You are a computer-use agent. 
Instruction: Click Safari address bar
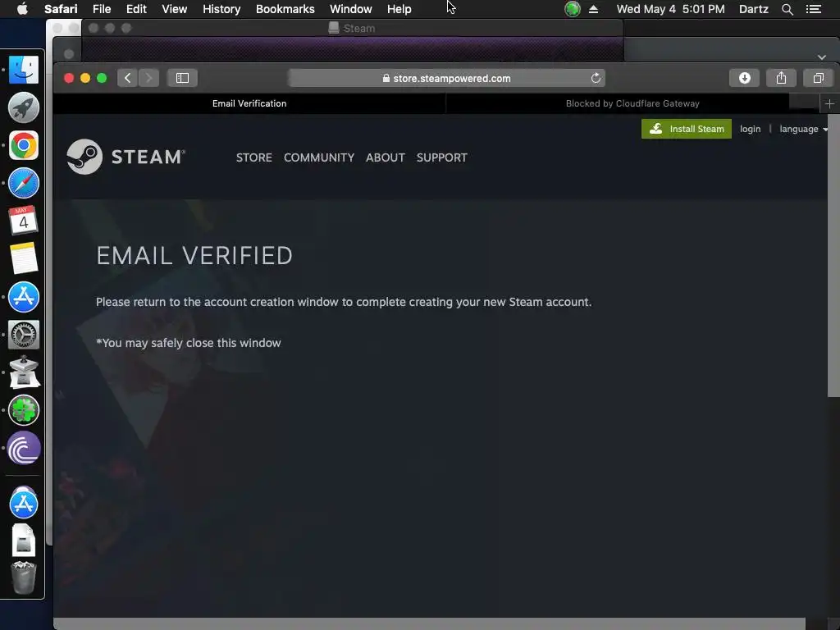pyautogui.click(x=446, y=78)
